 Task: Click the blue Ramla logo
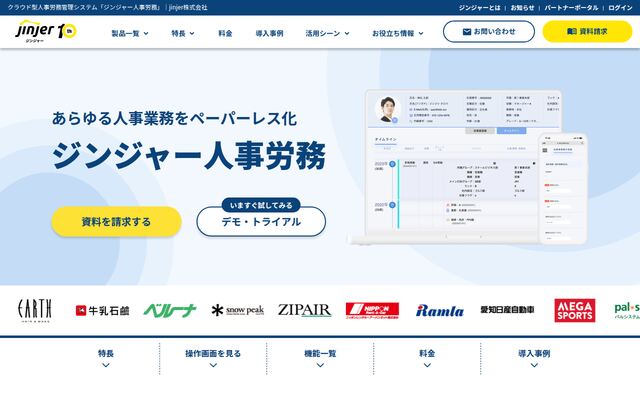pos(440,311)
